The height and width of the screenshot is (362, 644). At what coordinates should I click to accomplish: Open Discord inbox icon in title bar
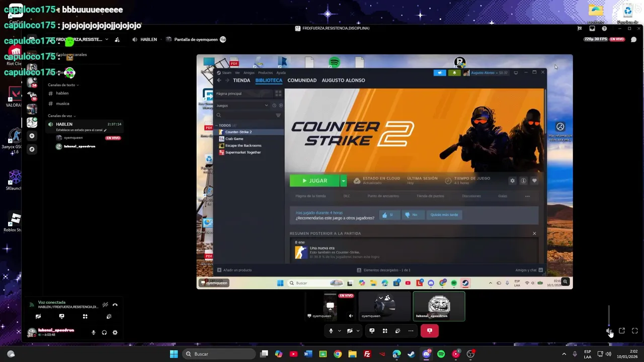[x=592, y=29]
